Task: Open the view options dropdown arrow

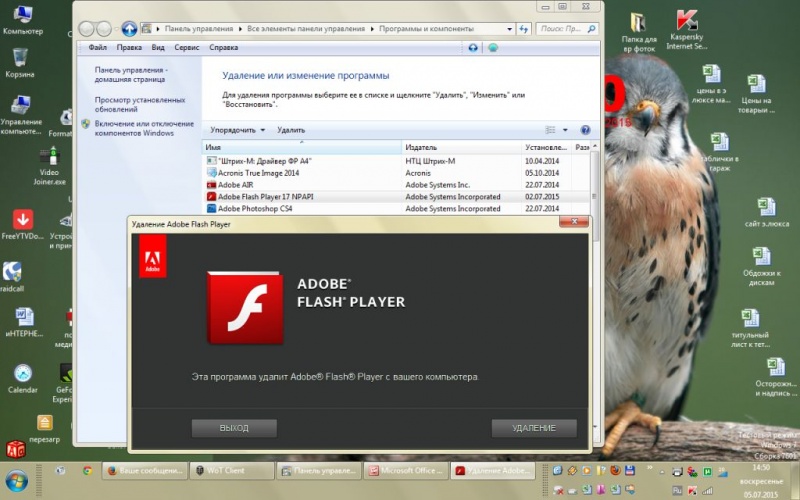Action: click(565, 130)
